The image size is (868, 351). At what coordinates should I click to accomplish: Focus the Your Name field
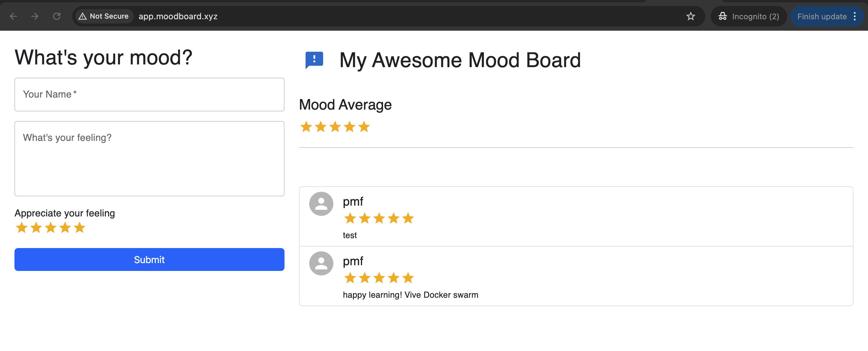[149, 95]
